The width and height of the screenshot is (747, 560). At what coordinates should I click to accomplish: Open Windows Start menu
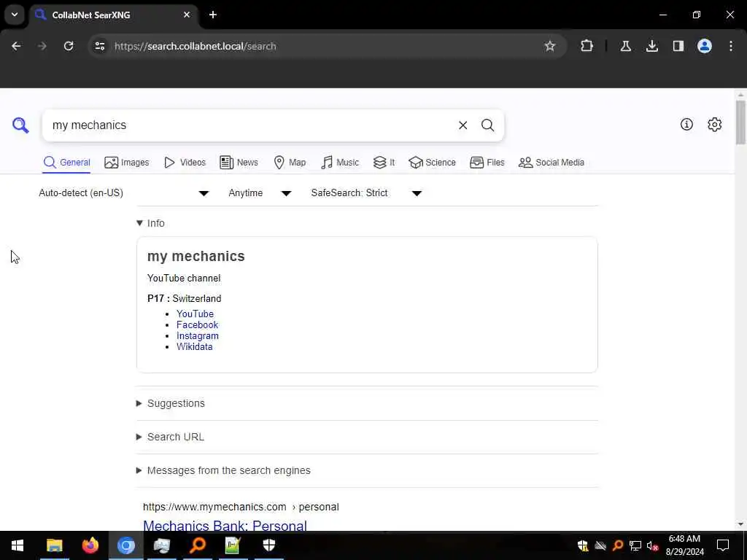click(x=18, y=545)
